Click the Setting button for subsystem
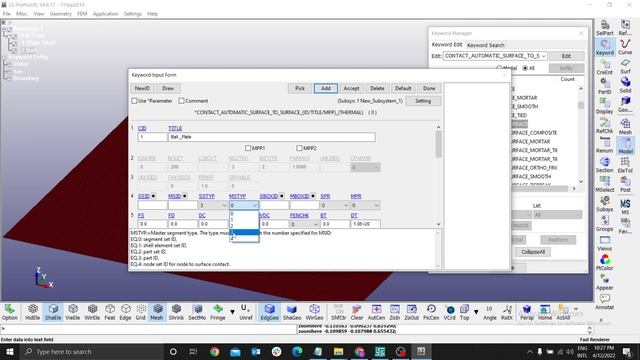Screen dimensions: 640x360 pyautogui.click(x=423, y=101)
